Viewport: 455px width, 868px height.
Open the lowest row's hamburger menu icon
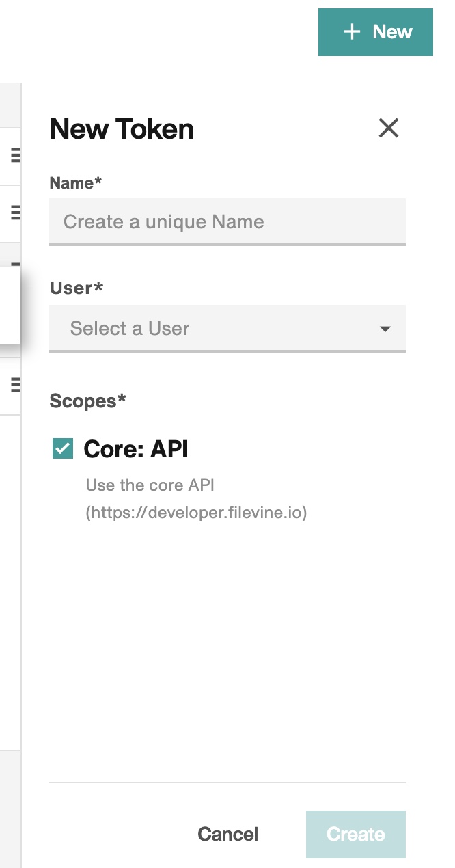click(x=16, y=385)
